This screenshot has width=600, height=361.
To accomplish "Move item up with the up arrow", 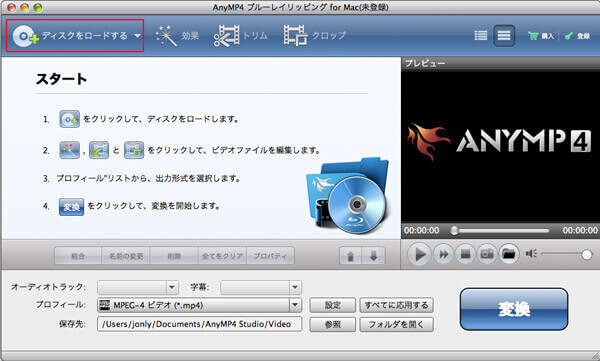I will [351, 256].
